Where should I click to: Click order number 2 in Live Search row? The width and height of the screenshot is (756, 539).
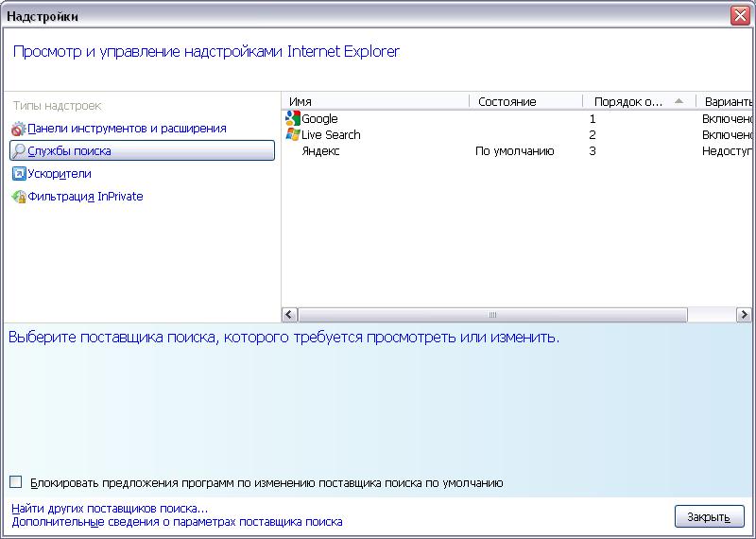point(593,134)
